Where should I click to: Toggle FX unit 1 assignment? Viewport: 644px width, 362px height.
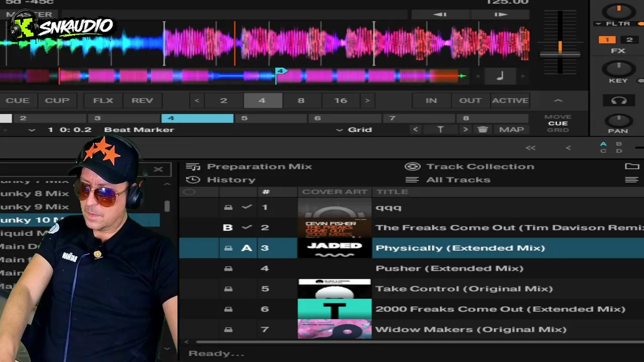tap(607, 40)
